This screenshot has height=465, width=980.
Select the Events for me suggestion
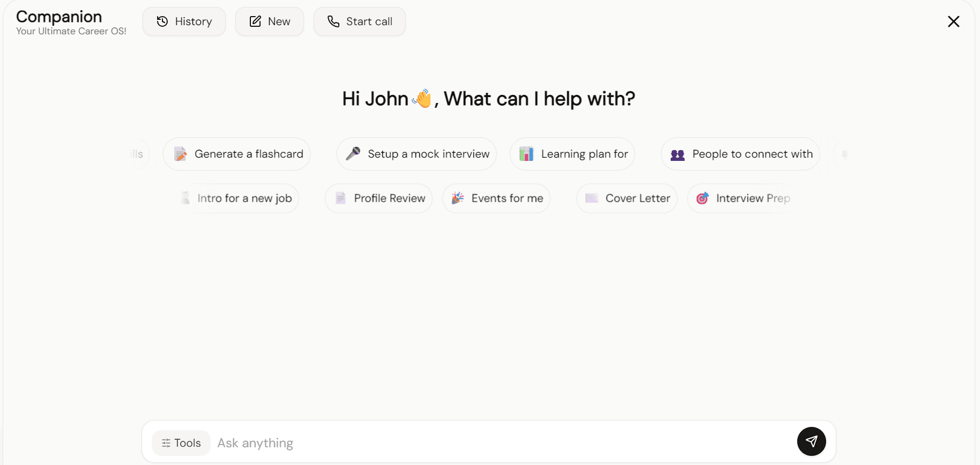pyautogui.click(x=507, y=198)
